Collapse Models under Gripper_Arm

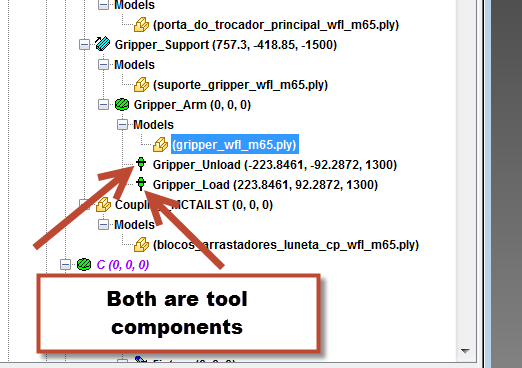[x=122, y=125]
